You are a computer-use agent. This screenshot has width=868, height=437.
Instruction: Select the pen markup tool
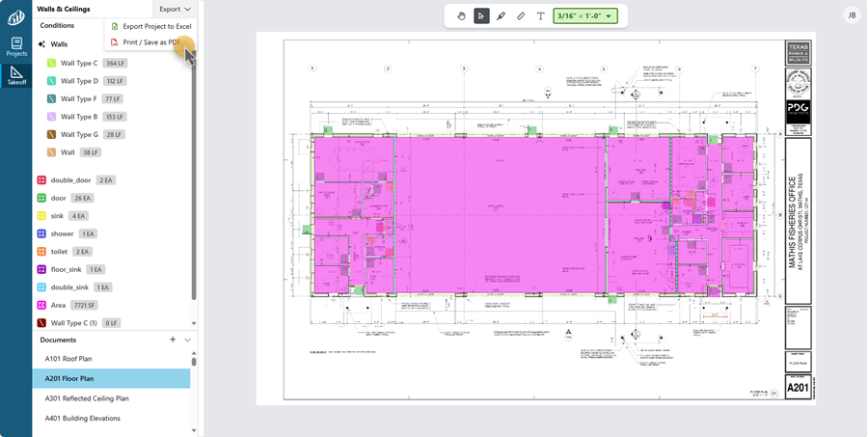click(x=501, y=16)
